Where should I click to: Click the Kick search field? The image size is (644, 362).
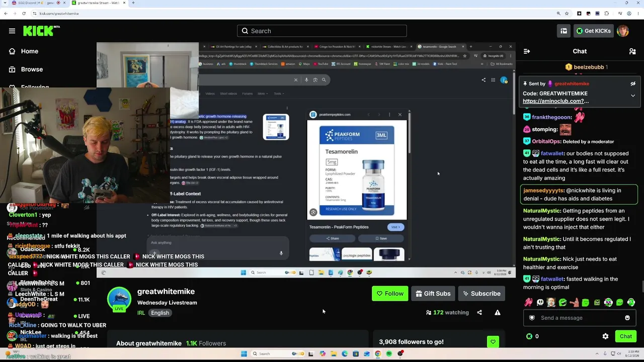[322, 31]
